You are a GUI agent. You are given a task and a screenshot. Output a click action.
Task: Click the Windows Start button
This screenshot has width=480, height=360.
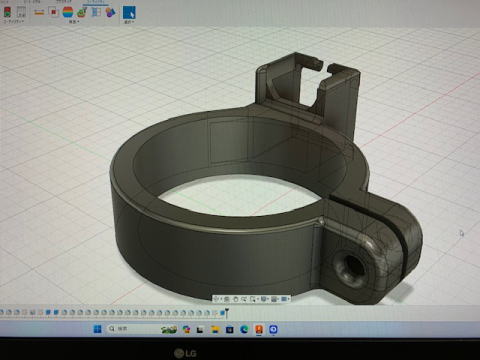coord(97,329)
